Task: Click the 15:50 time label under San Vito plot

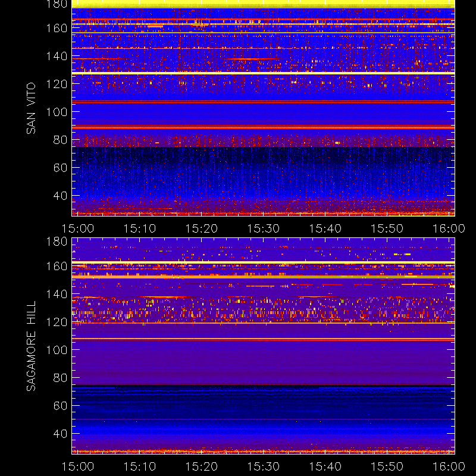Action: 387,228
